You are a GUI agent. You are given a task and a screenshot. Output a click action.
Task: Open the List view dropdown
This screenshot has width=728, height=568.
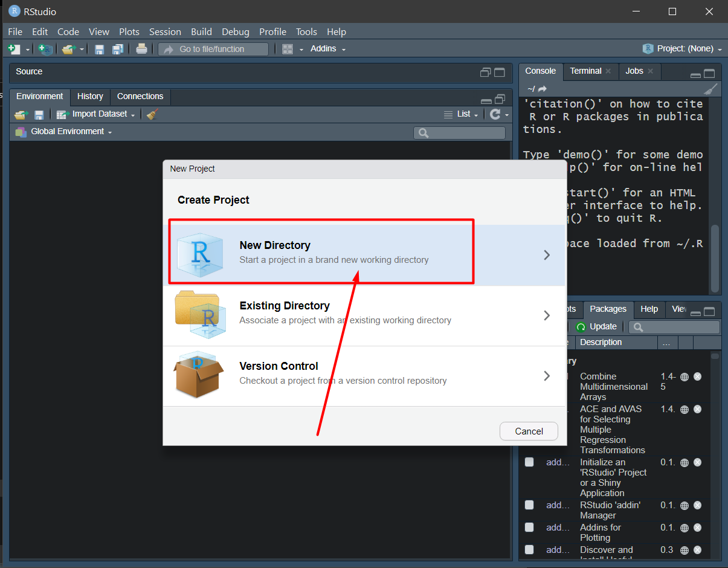pos(461,114)
